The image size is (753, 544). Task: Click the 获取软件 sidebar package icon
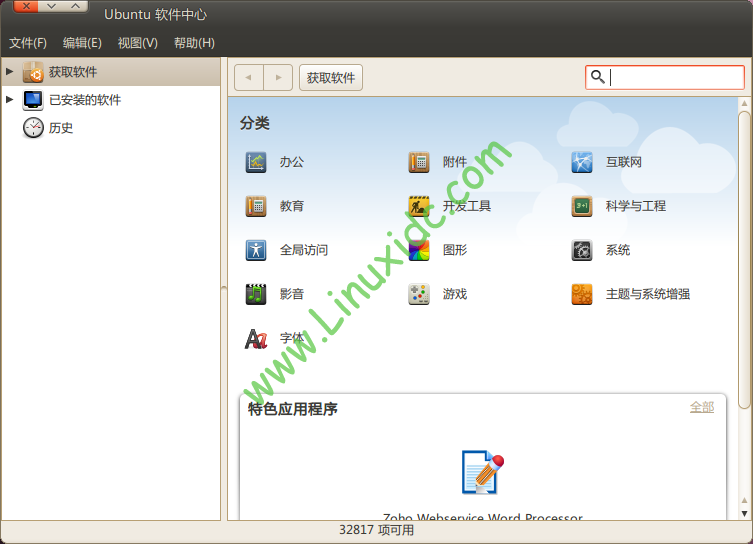pos(33,72)
